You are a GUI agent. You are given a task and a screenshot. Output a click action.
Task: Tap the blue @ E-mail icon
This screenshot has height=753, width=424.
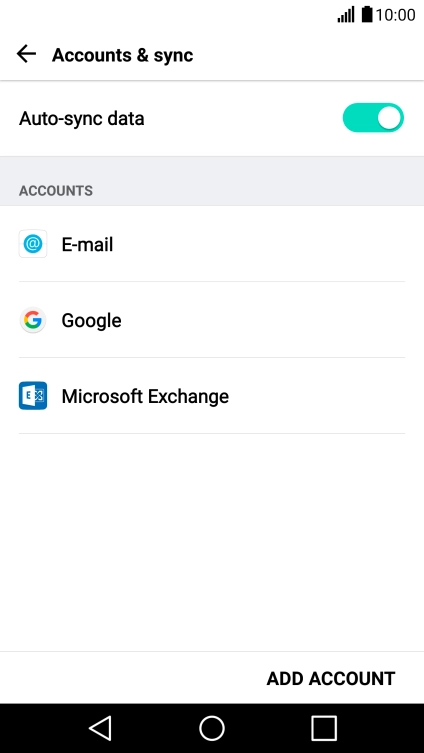(x=33, y=244)
